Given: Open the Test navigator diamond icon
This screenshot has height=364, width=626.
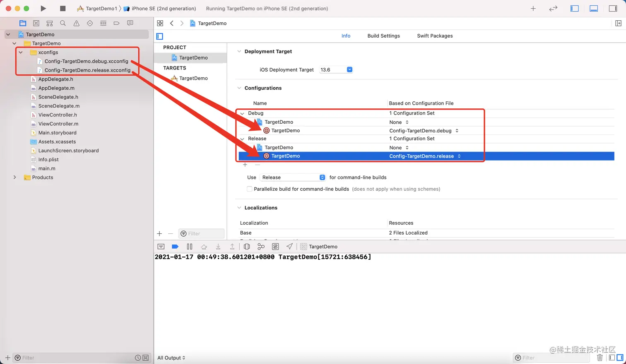Looking at the screenshot, I should (90, 23).
